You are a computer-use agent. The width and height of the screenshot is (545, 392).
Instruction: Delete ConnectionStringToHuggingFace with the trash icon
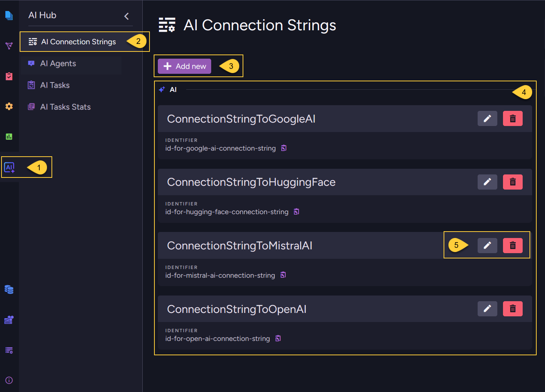pos(513,182)
